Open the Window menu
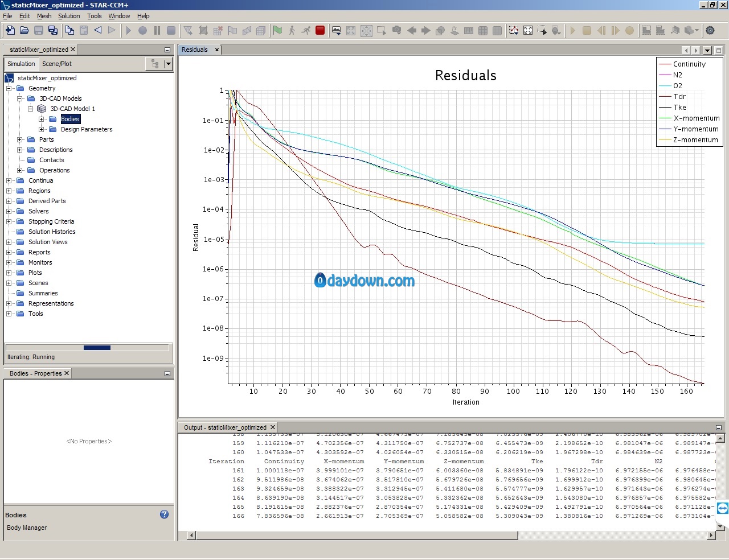Screen dimensions: 729x560 (x=119, y=16)
